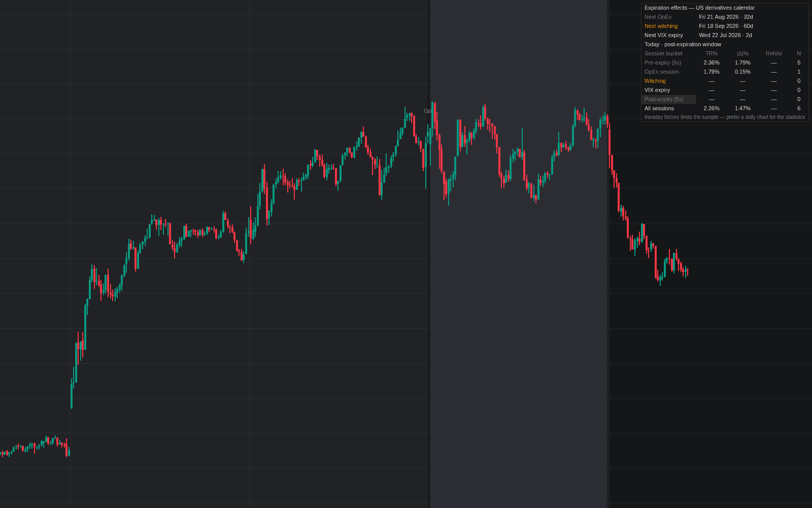Select the 'All sessions' summary row label
This screenshot has height=508, width=812.
[659, 108]
